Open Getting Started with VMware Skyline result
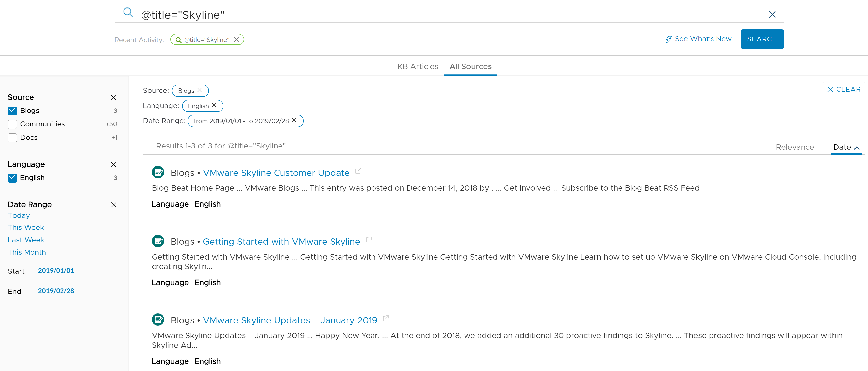The image size is (868, 371). click(x=281, y=241)
